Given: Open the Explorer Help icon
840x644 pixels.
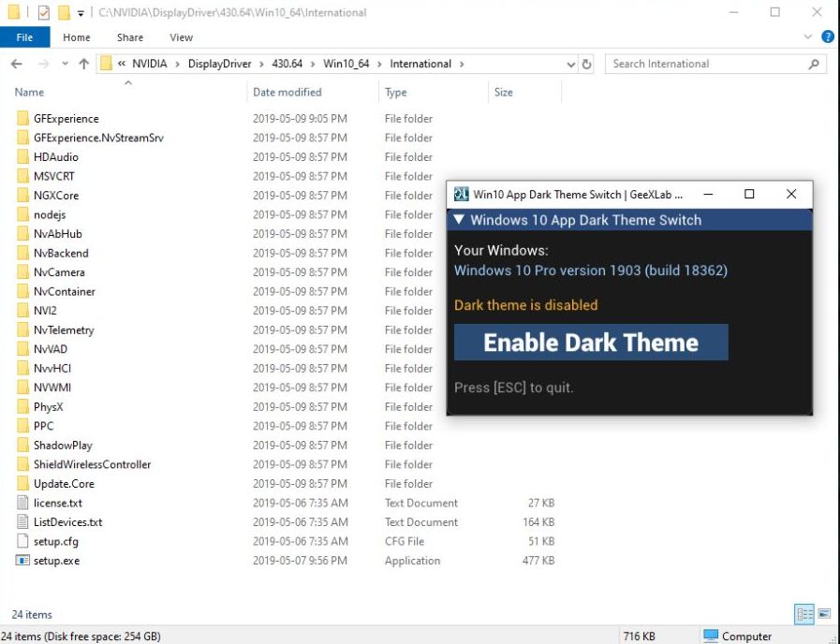Looking at the screenshot, I should click(x=827, y=37).
